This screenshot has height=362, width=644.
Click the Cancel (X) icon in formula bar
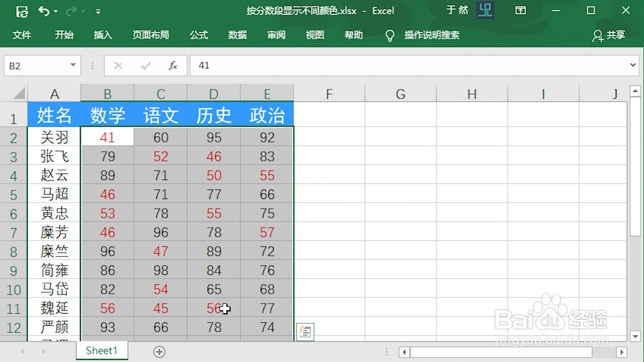[x=118, y=65]
